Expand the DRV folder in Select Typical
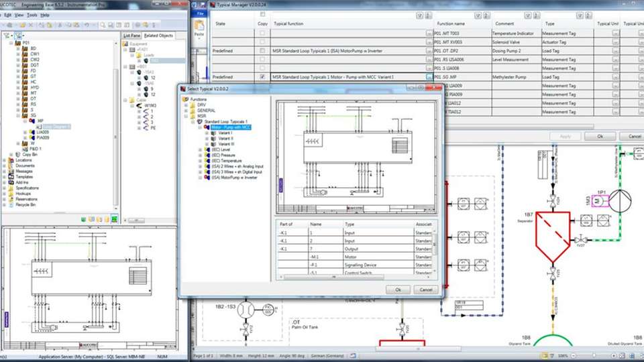644x362 pixels. pyautogui.click(x=186, y=105)
